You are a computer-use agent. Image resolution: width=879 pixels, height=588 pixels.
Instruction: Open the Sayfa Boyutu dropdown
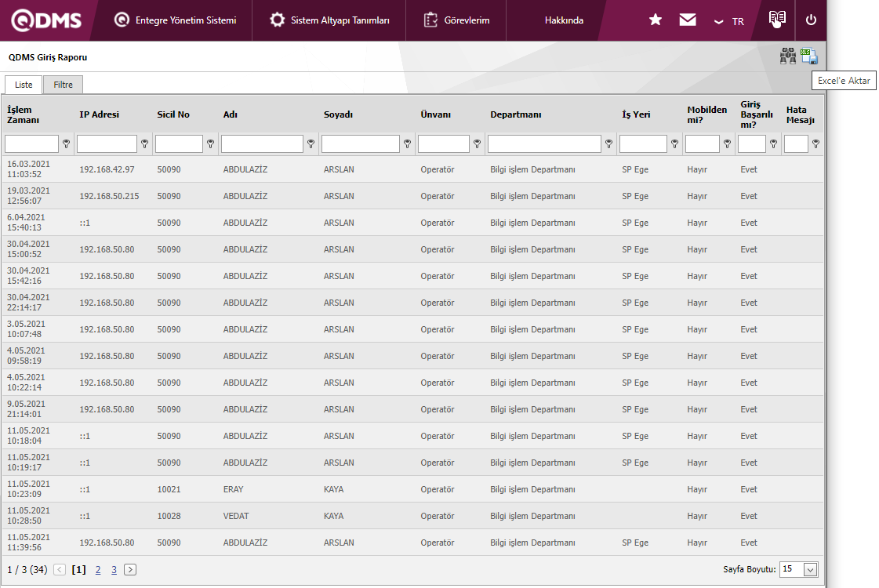pos(810,570)
